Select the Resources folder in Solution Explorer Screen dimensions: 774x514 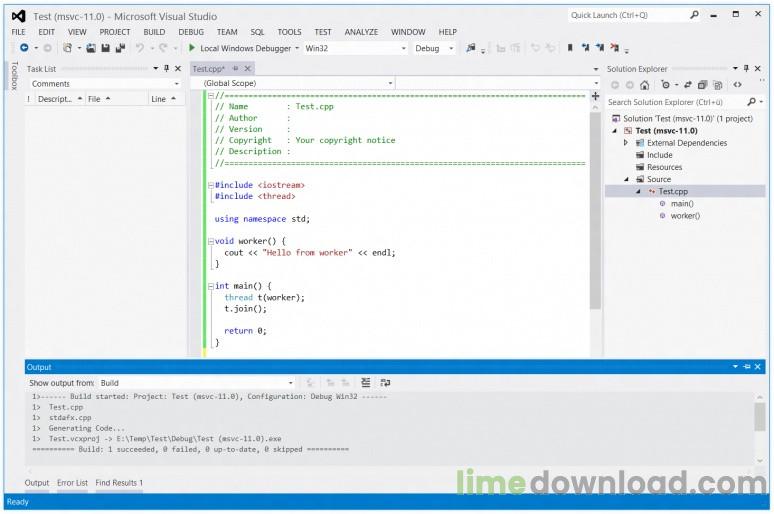point(664,167)
